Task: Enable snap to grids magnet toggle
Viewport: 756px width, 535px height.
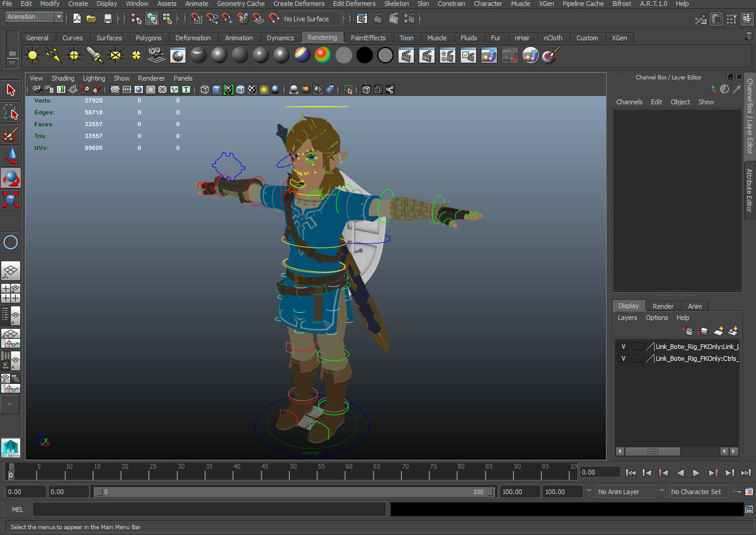Action: [x=196, y=18]
